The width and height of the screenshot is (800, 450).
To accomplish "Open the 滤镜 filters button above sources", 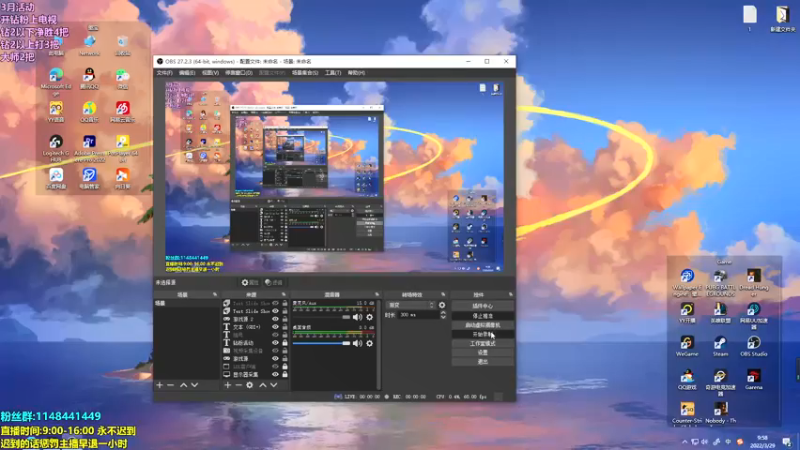I will click(274, 283).
